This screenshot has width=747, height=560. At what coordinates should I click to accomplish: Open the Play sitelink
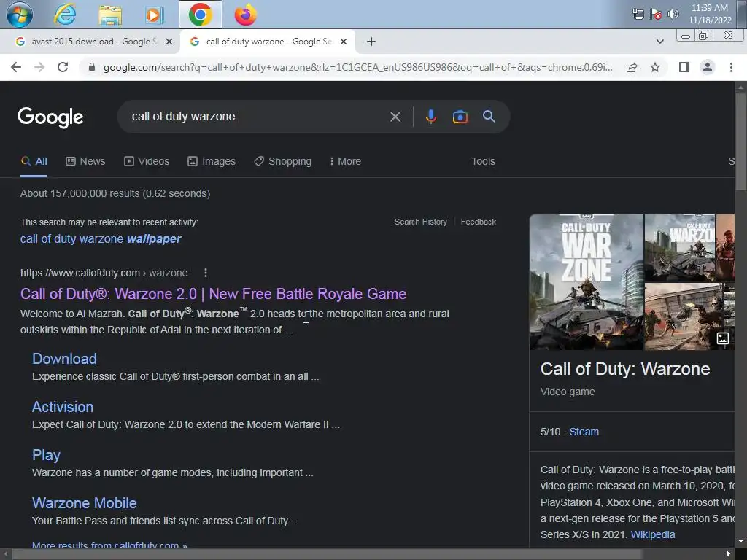46,455
